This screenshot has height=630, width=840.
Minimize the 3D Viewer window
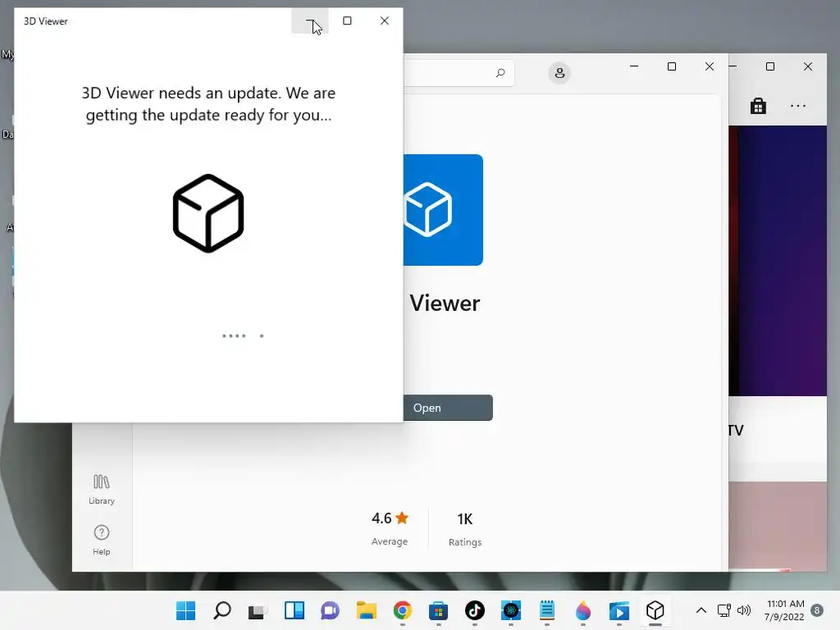click(309, 21)
